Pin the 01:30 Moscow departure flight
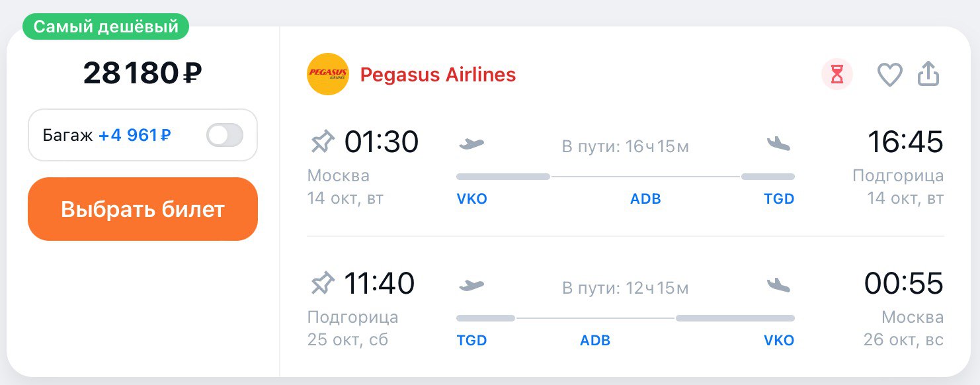The height and width of the screenshot is (385, 980). [x=323, y=142]
